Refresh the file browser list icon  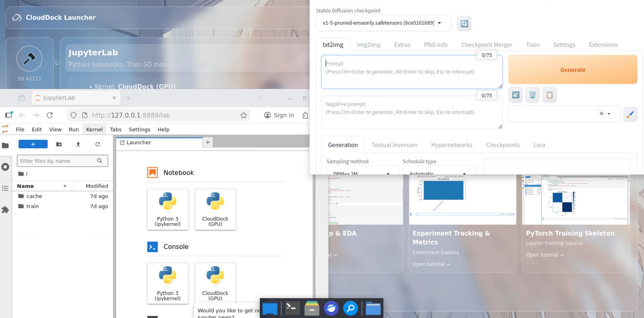98,144
